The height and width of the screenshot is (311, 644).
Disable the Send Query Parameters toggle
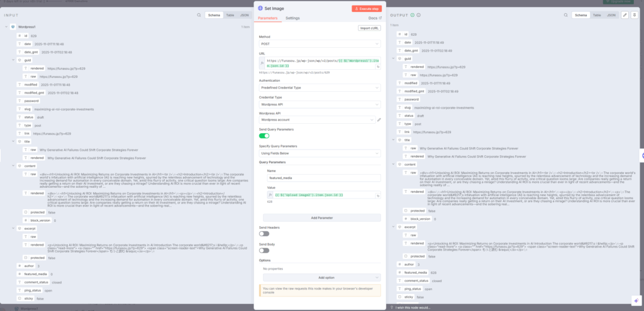point(264,135)
